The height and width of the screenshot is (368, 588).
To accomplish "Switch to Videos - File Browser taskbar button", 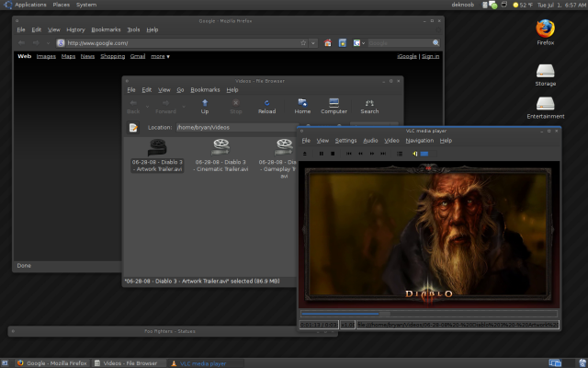I will click(x=130, y=363).
